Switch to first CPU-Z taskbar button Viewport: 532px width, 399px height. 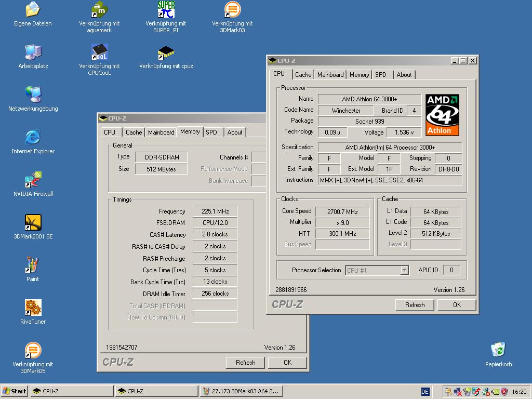(x=72, y=391)
